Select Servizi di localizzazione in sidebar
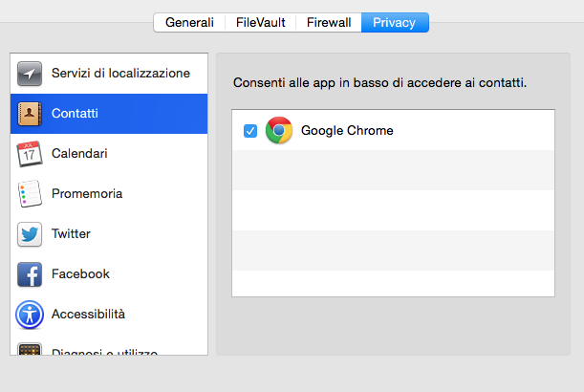This screenshot has height=392, width=584. 120,74
